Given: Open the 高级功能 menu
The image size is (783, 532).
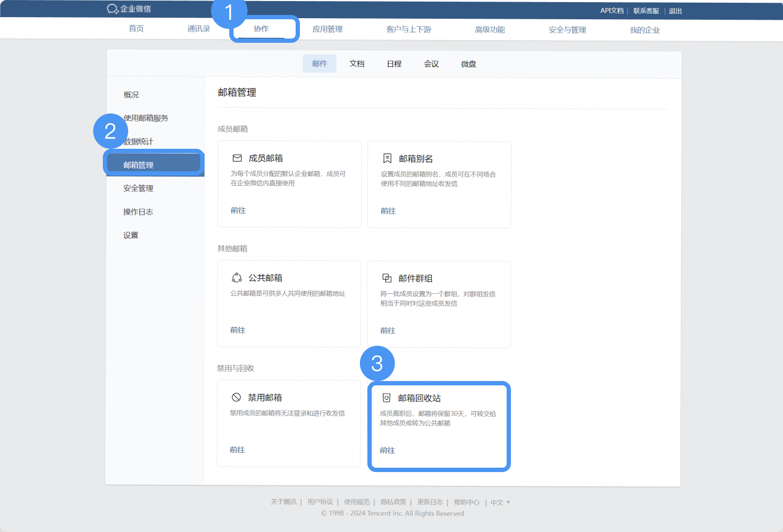Looking at the screenshot, I should (490, 30).
